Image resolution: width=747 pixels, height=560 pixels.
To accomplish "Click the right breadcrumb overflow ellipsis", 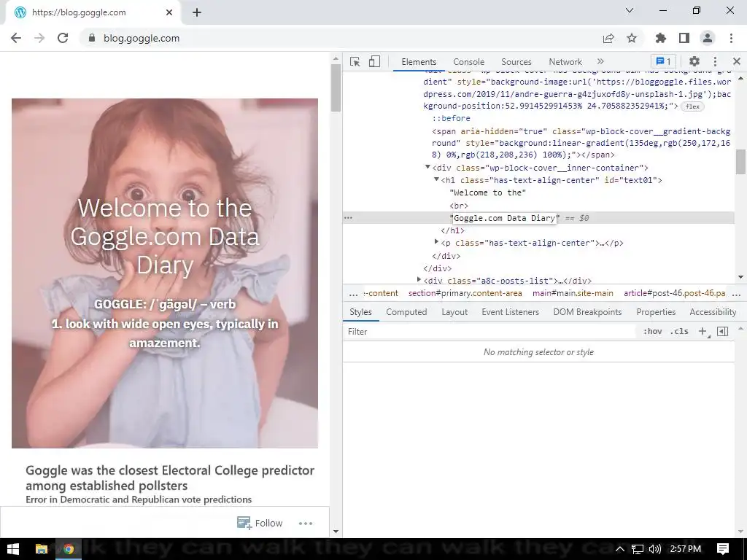I will (736, 294).
